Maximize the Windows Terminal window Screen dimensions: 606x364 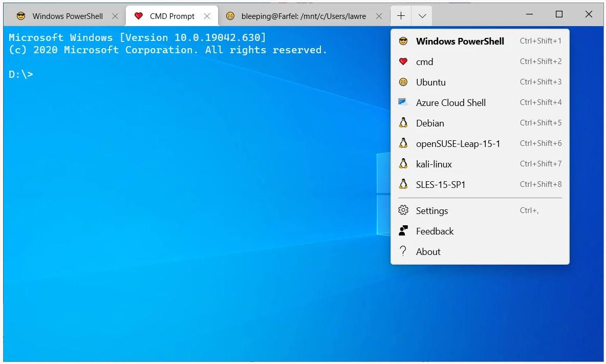(559, 14)
